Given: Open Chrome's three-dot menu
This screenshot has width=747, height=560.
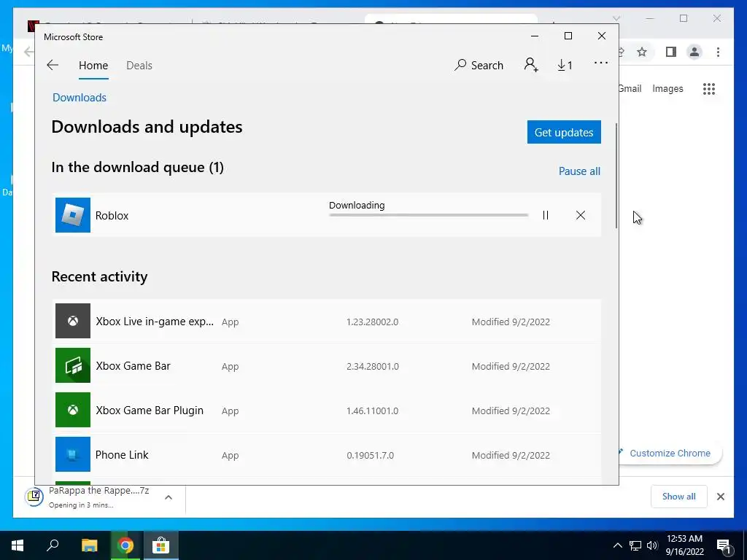Looking at the screenshot, I should tap(718, 52).
